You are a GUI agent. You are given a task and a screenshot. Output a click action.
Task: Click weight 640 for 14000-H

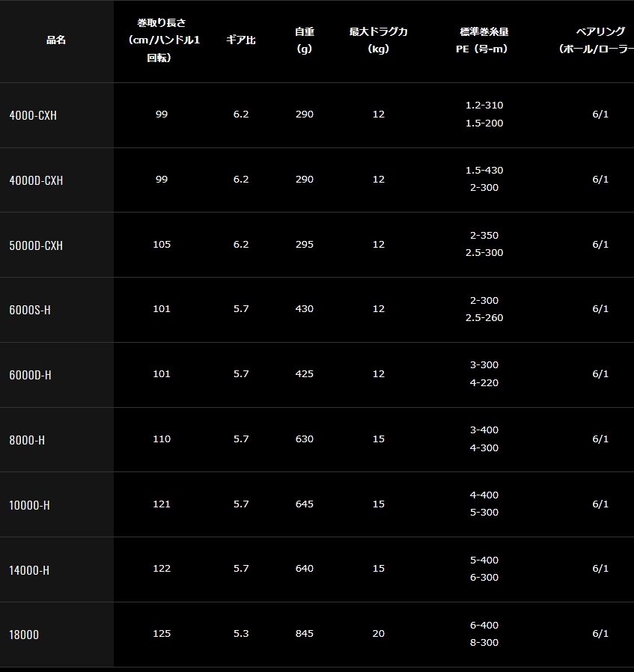[x=305, y=568]
